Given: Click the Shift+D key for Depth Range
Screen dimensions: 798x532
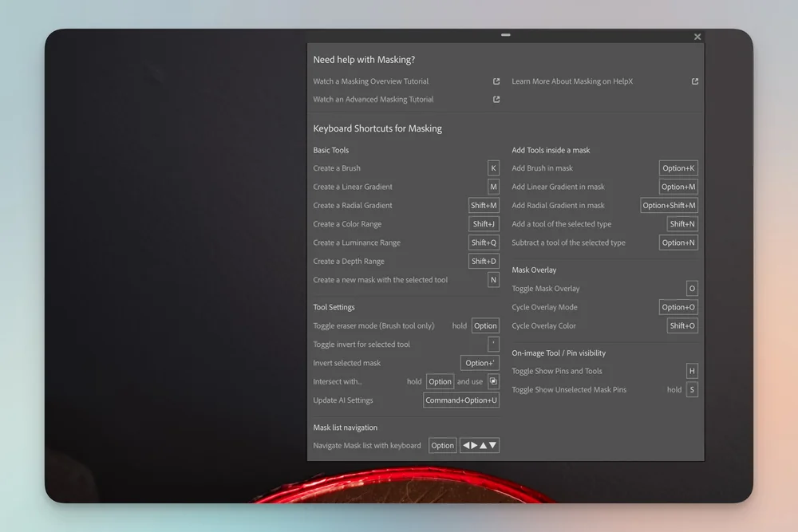Looking at the screenshot, I should click(x=484, y=262).
